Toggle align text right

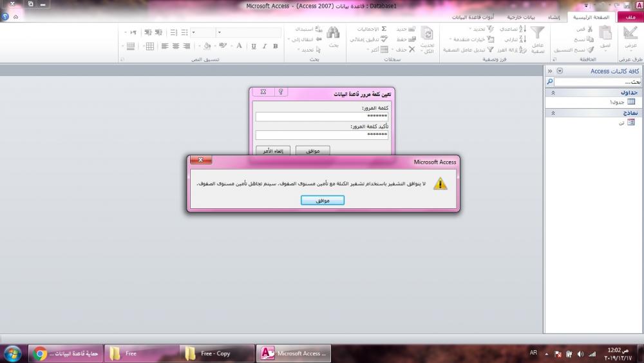click(187, 46)
